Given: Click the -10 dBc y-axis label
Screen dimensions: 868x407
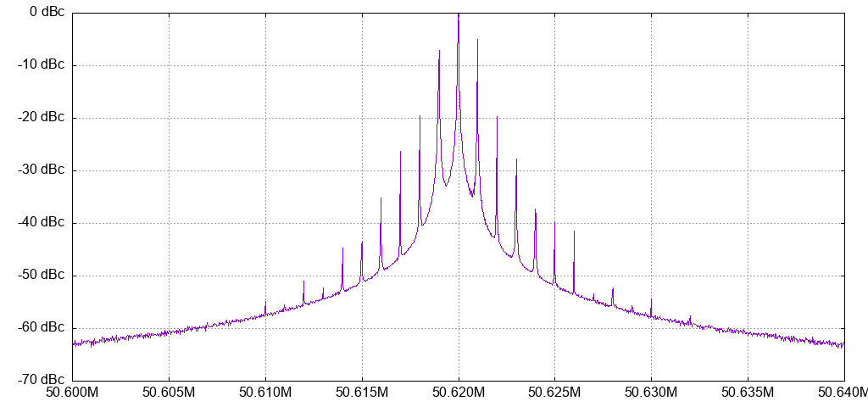Looking at the screenshot, I should coord(42,64).
